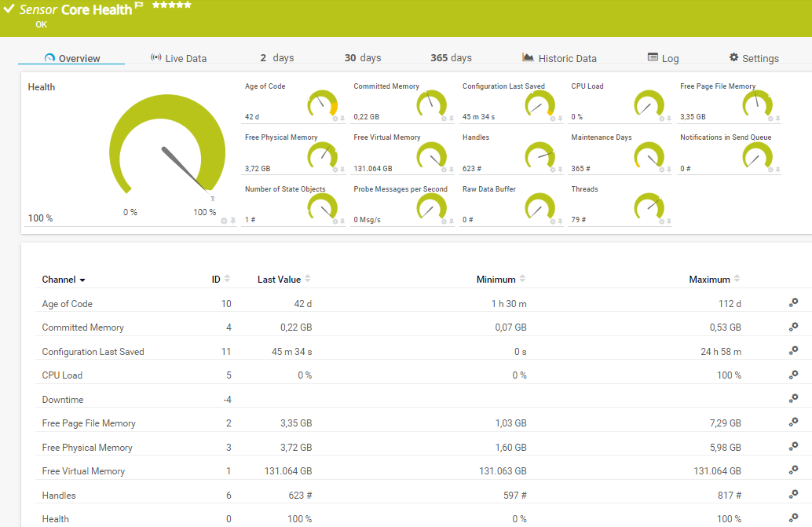Open gear settings on the Age of Code gauge
Viewport: 812px width, 527px height.
click(x=335, y=119)
